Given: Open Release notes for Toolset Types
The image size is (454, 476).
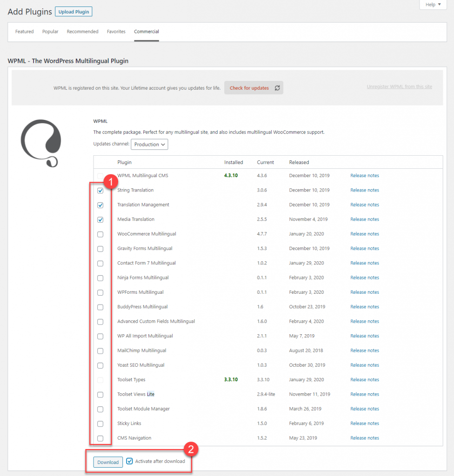Looking at the screenshot, I should [x=365, y=379].
